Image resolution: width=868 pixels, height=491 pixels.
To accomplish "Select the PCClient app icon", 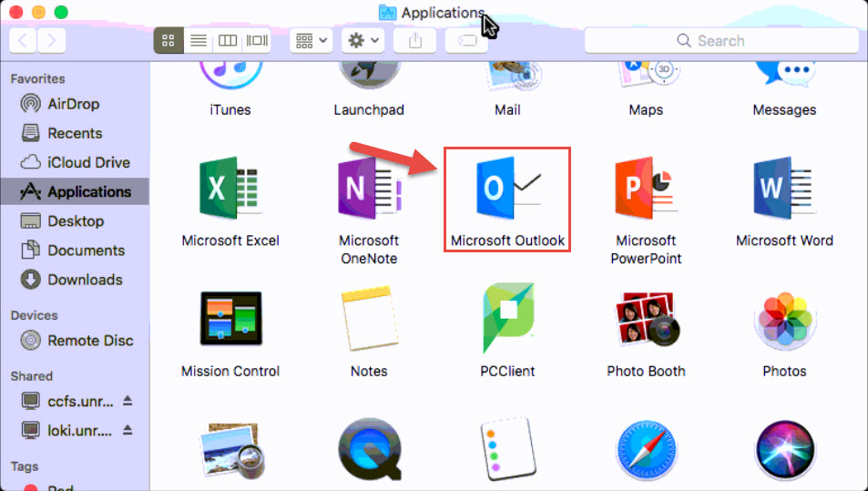I will [507, 318].
